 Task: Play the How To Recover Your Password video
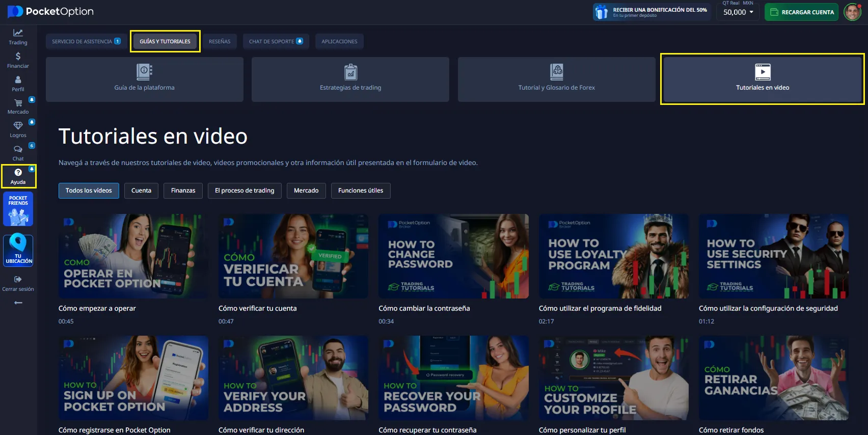click(x=453, y=378)
